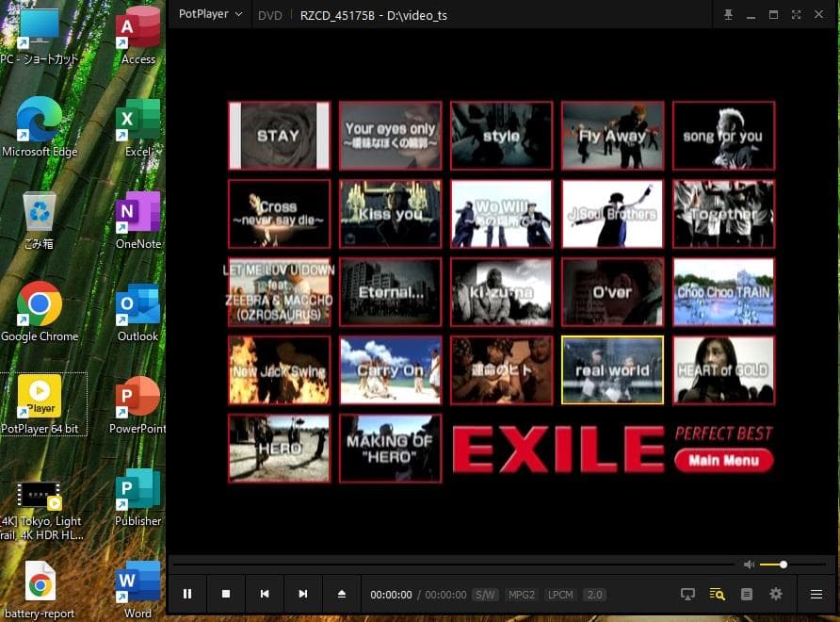Skip to the previous chapter
This screenshot has height=622, width=840.
(265, 594)
